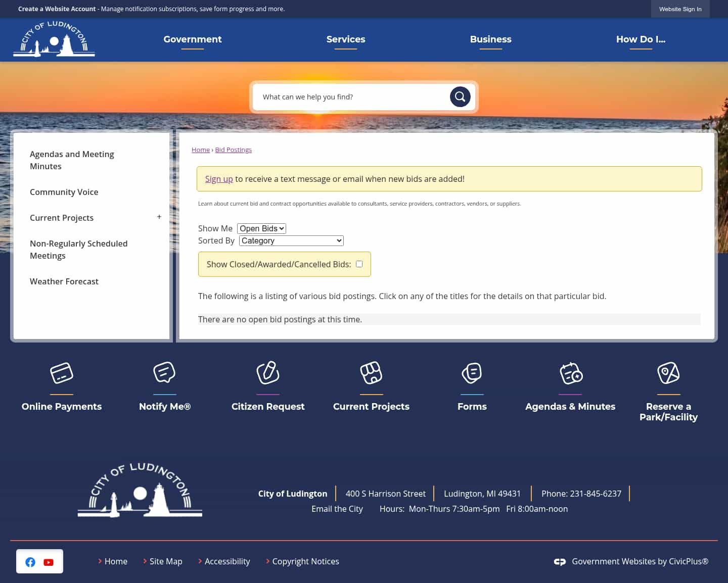
Task: Open the Forms icon
Action: coord(472,373)
